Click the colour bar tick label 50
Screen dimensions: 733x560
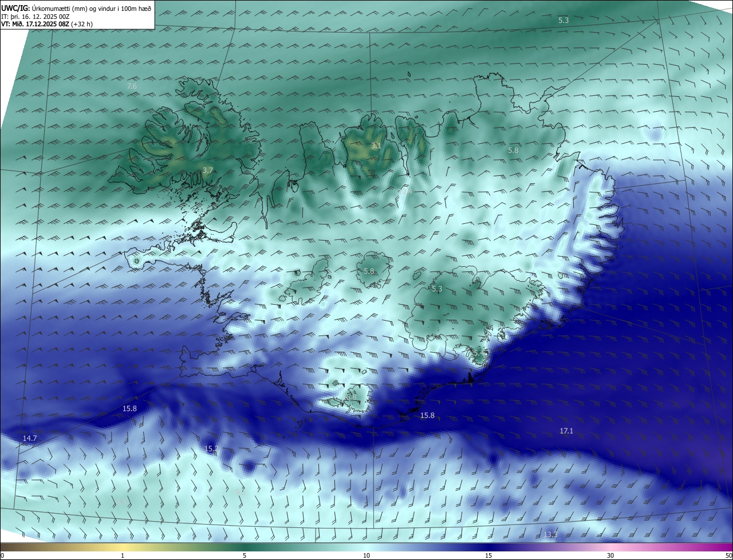pos(728,555)
